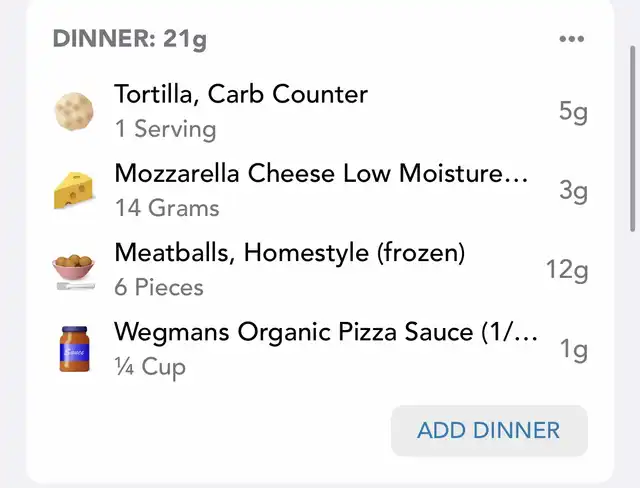Tap the cheese wedge icon
640x488 pixels.
74,191
